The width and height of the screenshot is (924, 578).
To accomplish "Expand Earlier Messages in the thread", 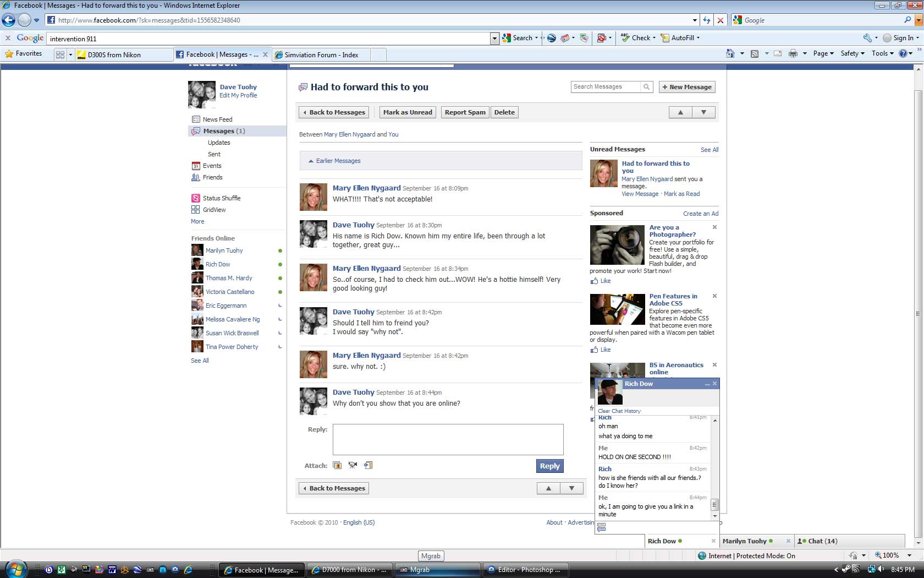I will coord(338,161).
